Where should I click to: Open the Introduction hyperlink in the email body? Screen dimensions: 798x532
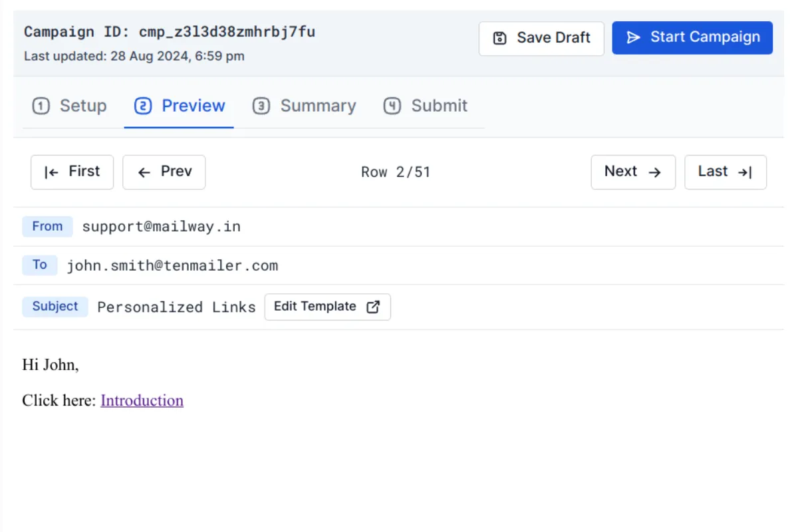point(142,400)
